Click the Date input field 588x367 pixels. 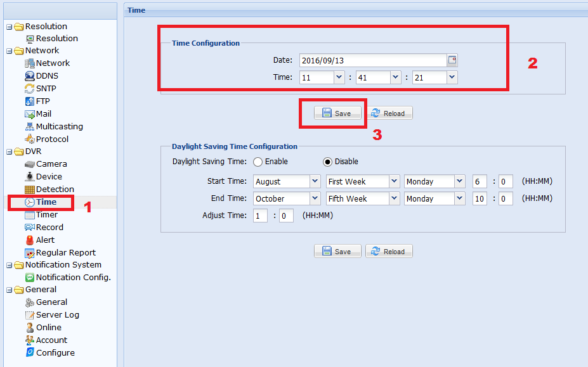coord(372,60)
